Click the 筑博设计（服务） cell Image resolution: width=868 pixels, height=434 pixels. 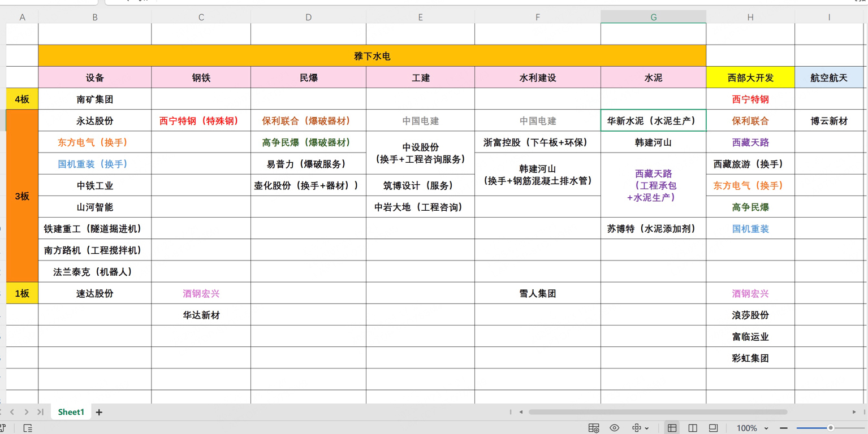tap(421, 185)
